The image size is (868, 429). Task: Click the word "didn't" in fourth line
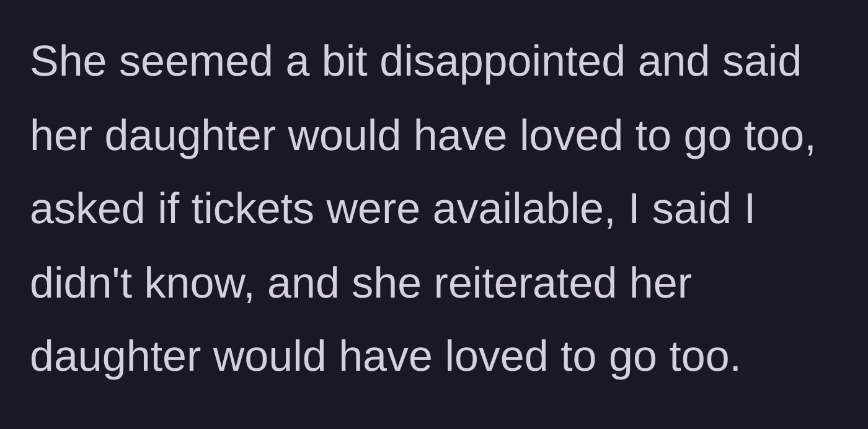pos(81,283)
